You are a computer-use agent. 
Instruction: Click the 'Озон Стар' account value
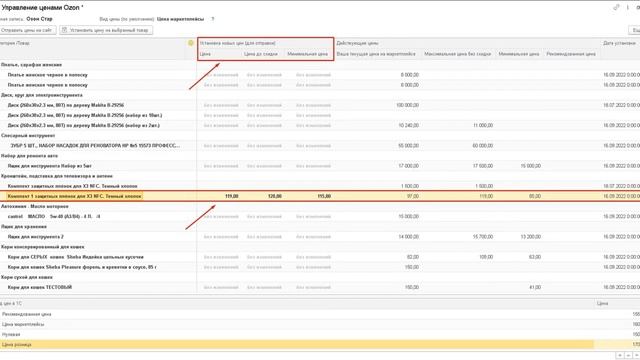(39, 19)
